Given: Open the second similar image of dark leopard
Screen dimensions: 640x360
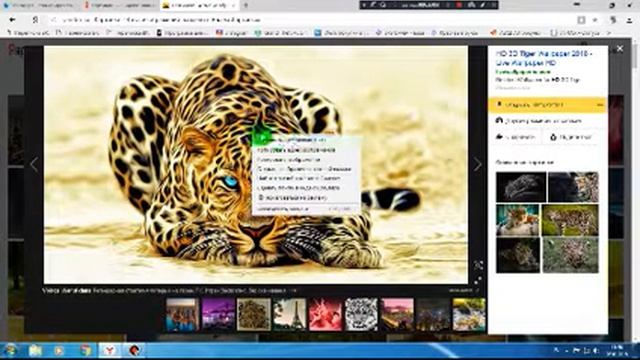Looking at the screenshot, I should click(573, 187).
